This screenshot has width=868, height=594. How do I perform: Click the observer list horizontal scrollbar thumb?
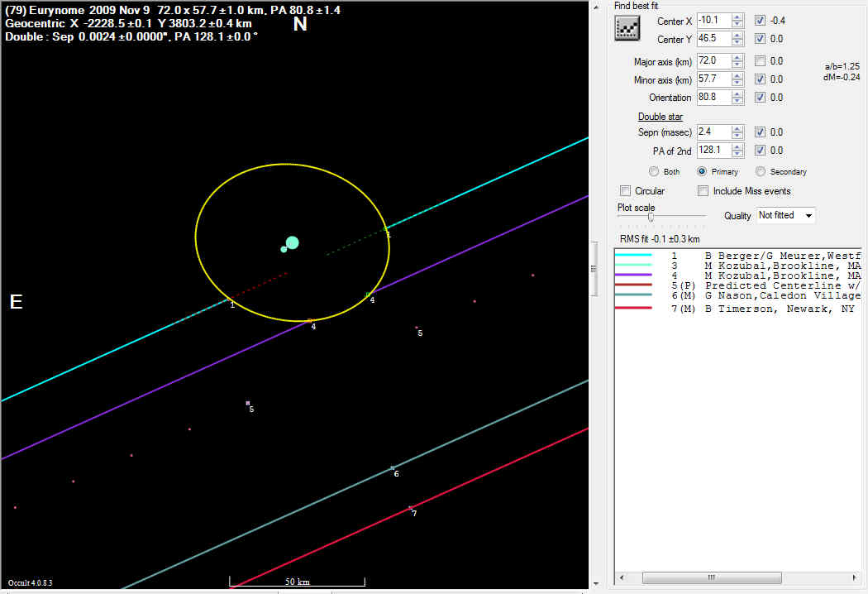(x=712, y=577)
